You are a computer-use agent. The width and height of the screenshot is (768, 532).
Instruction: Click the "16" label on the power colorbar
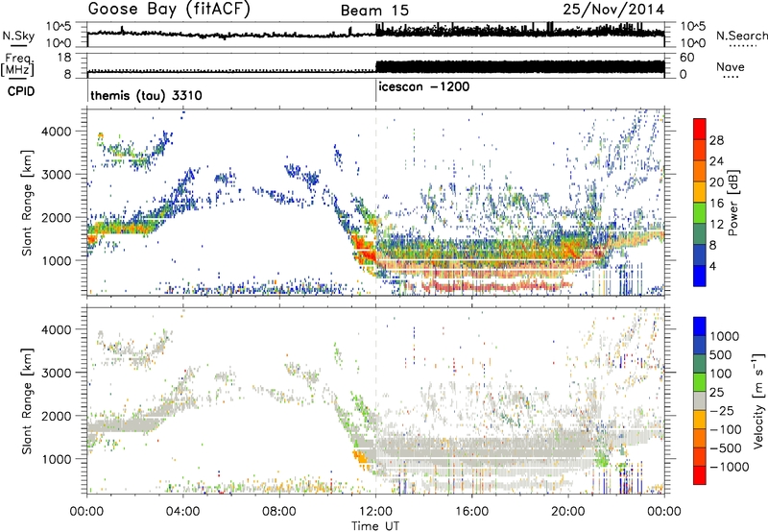[x=716, y=204]
